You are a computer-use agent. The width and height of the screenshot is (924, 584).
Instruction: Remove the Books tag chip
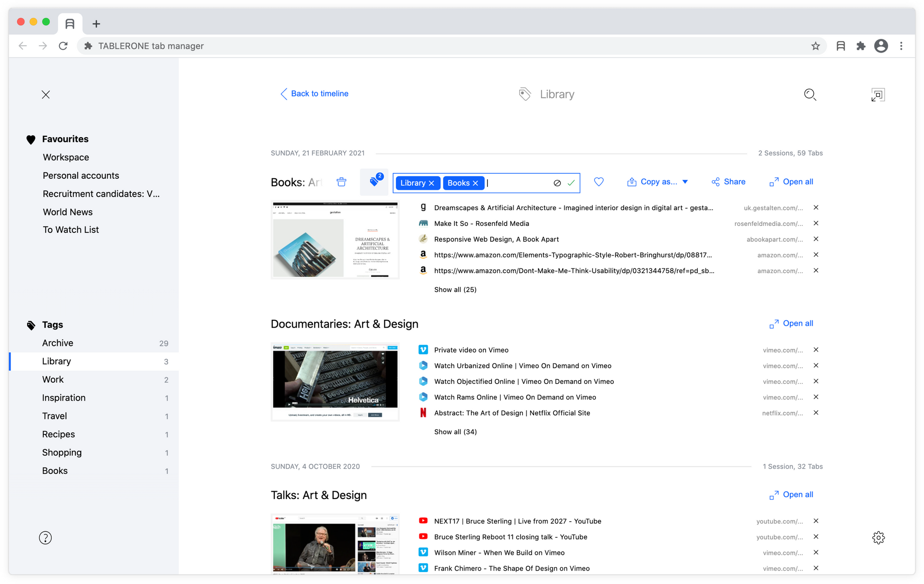pyautogui.click(x=475, y=183)
